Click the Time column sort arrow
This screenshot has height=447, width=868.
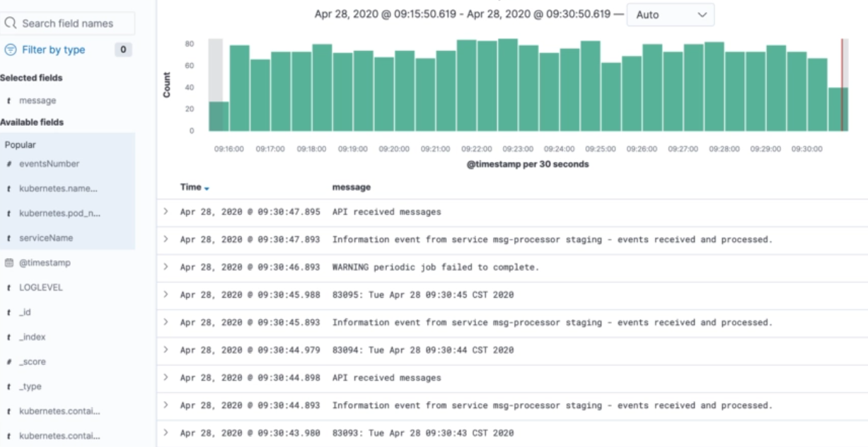coord(207,188)
